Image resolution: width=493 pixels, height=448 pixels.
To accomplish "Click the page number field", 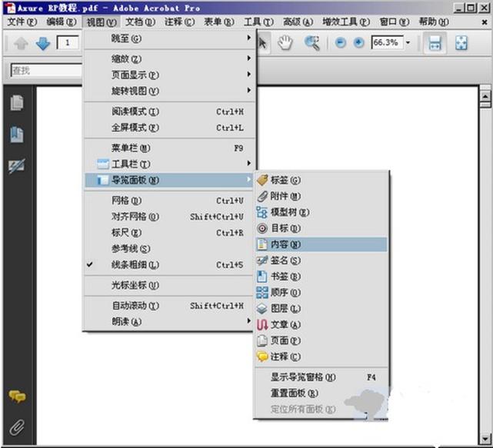I will 68,43.
